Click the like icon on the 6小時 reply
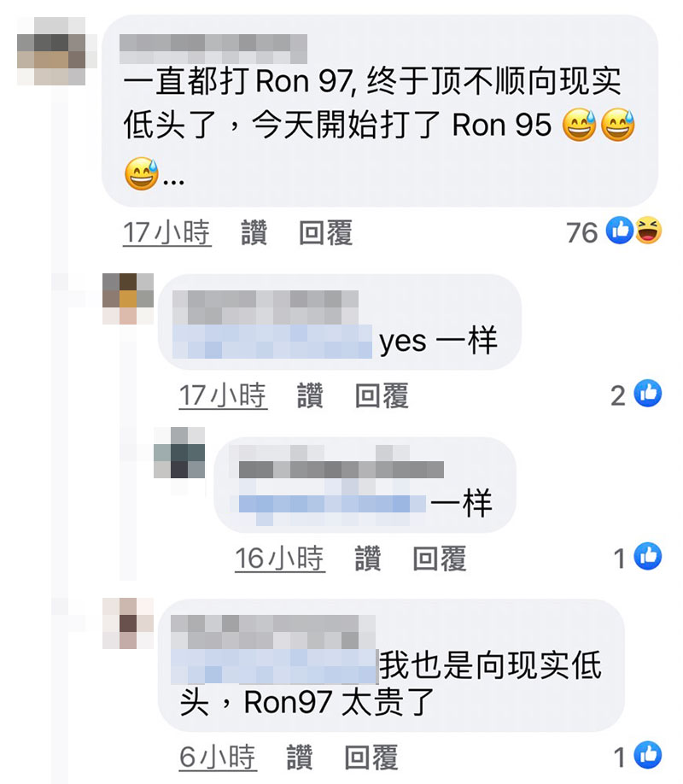 click(x=648, y=755)
